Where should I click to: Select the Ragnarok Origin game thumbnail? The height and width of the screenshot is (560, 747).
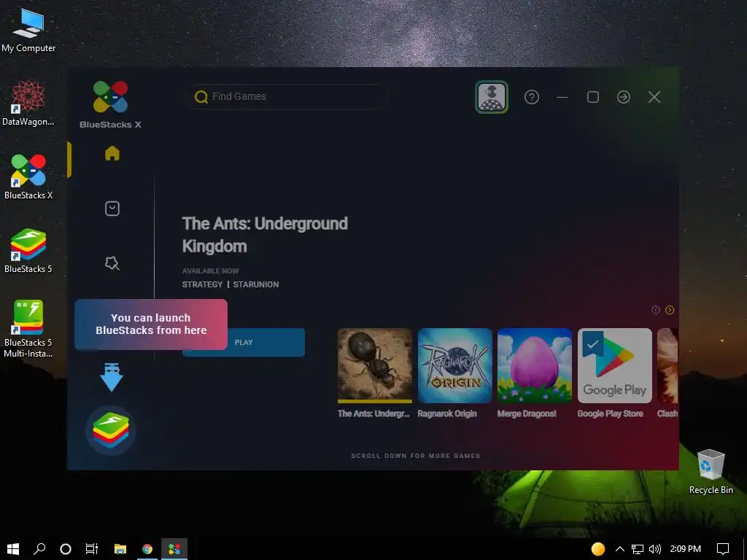(455, 365)
